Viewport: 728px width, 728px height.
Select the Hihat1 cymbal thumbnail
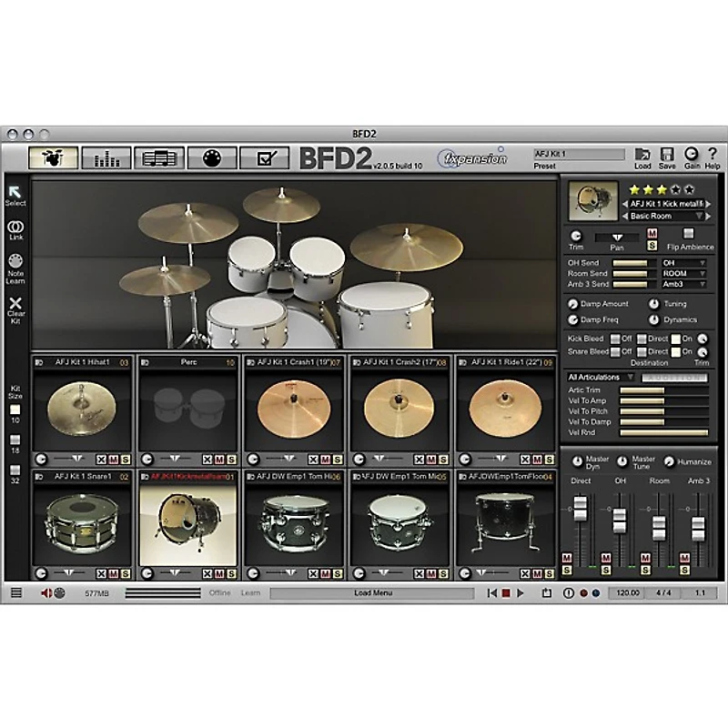[x=82, y=409]
